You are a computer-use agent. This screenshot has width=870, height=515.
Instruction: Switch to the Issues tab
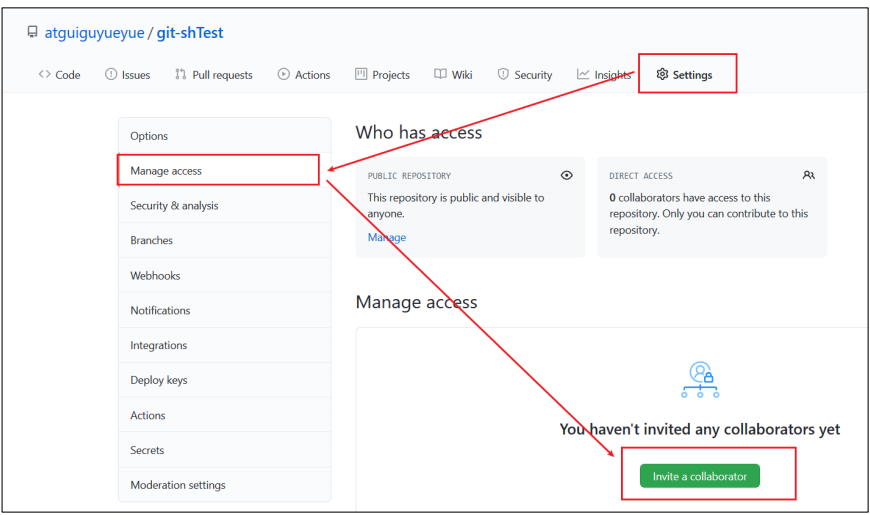point(128,74)
